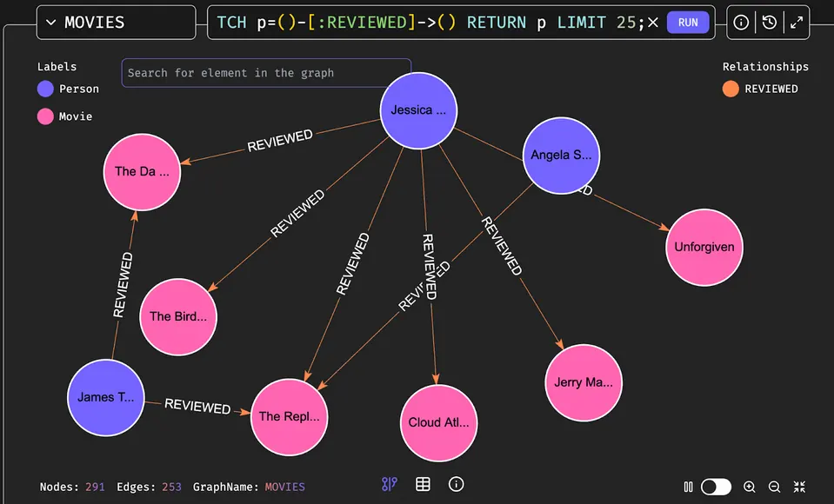Pause the graph layout animation

[688, 487]
